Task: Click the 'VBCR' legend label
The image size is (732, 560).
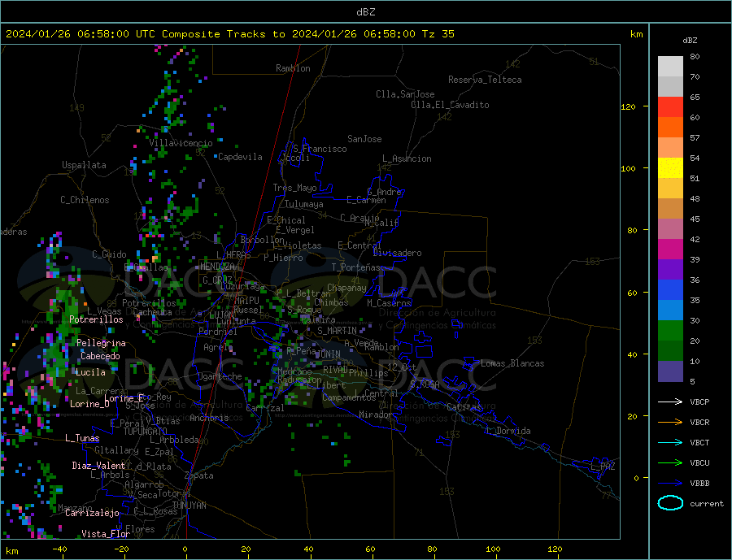Action: click(x=699, y=423)
